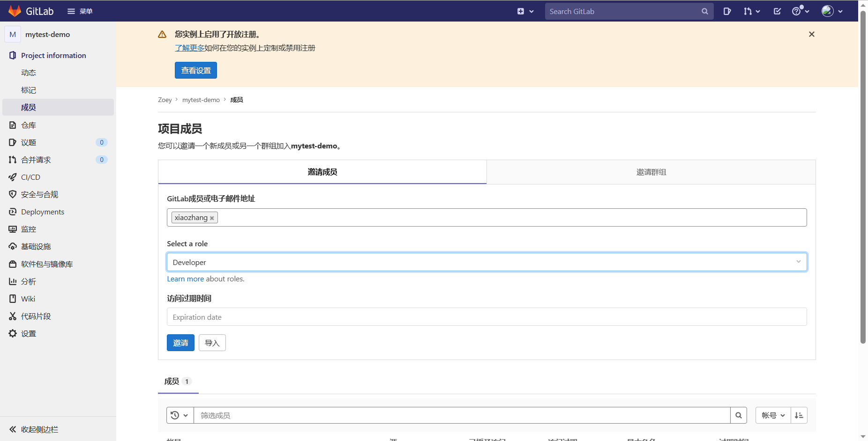Screen dimensions: 868x441
Task: Open 标记 in the sidebar
Action: [29, 90]
